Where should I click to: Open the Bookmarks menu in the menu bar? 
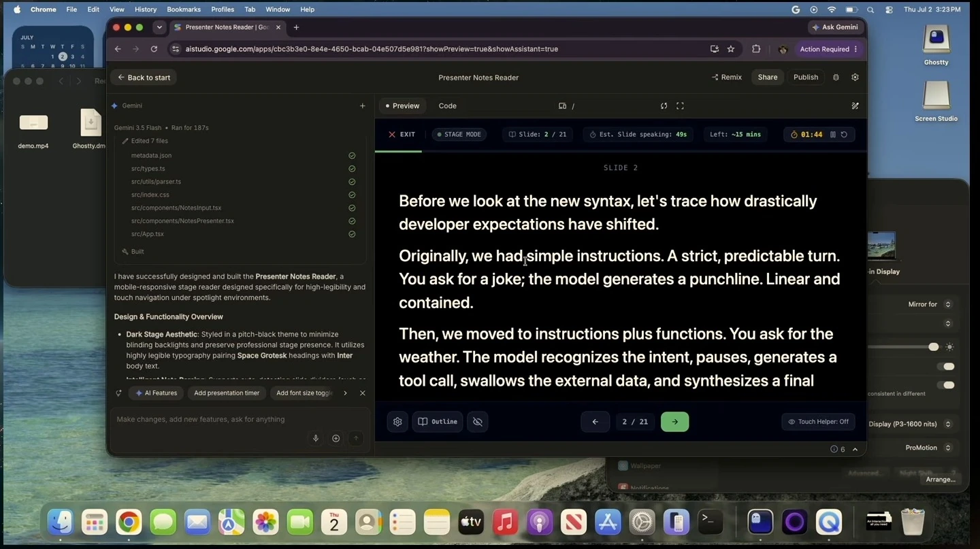[182, 10]
